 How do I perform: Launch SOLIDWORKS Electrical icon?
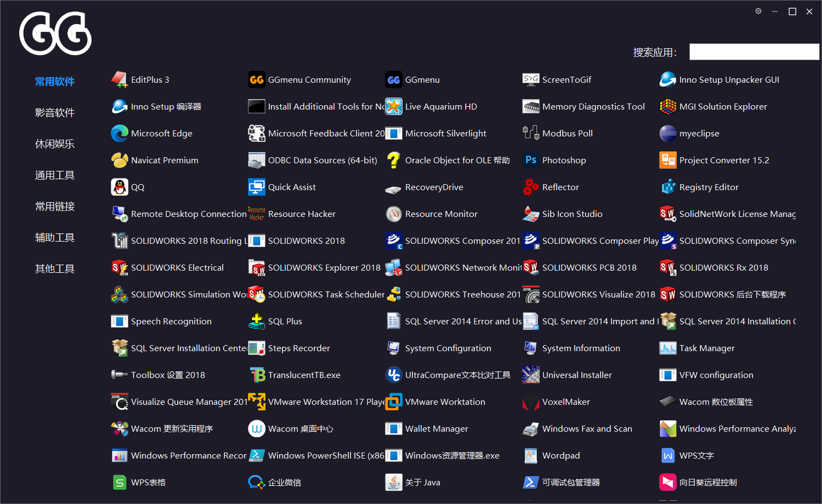(120, 267)
